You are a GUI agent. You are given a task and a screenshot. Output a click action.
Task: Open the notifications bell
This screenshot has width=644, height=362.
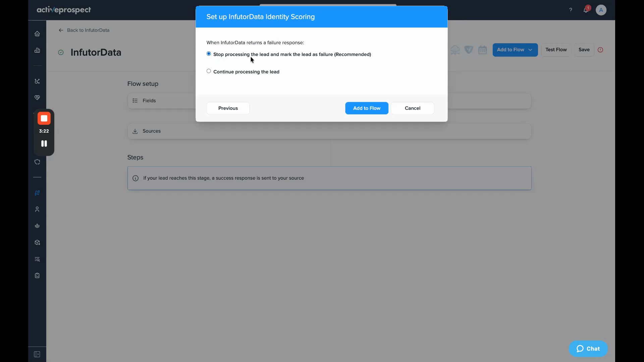click(x=586, y=10)
